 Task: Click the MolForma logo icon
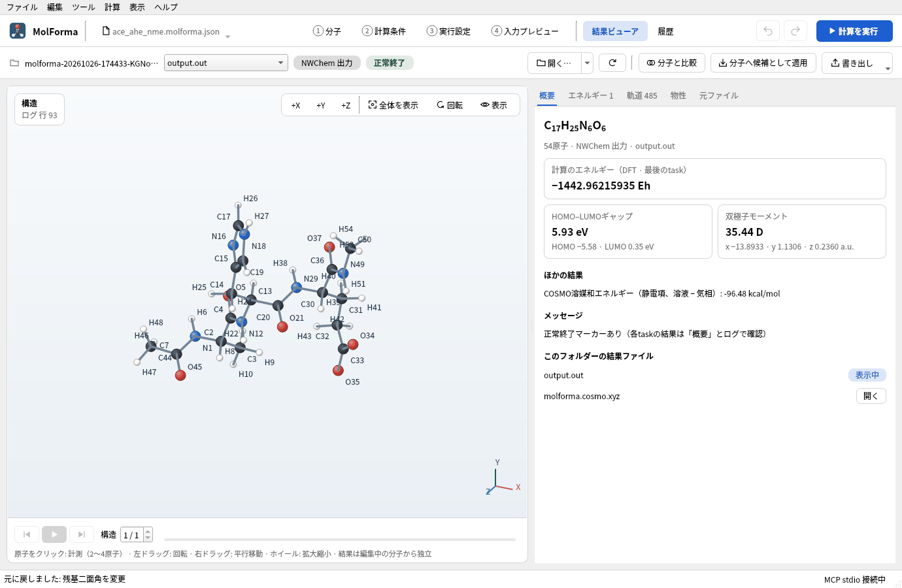tap(18, 31)
